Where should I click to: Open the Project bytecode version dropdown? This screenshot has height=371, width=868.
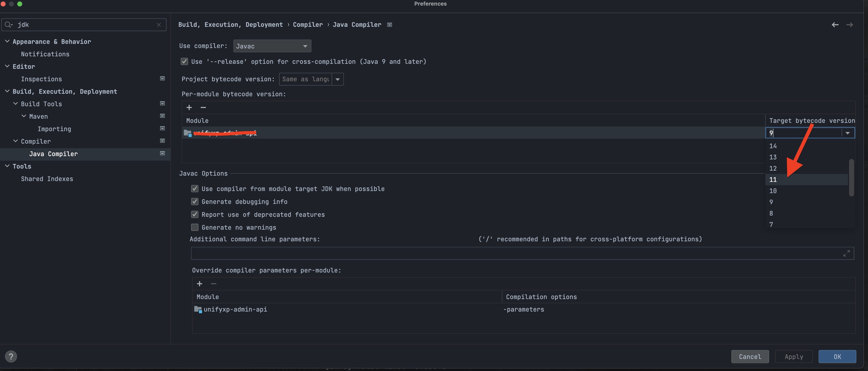click(337, 79)
